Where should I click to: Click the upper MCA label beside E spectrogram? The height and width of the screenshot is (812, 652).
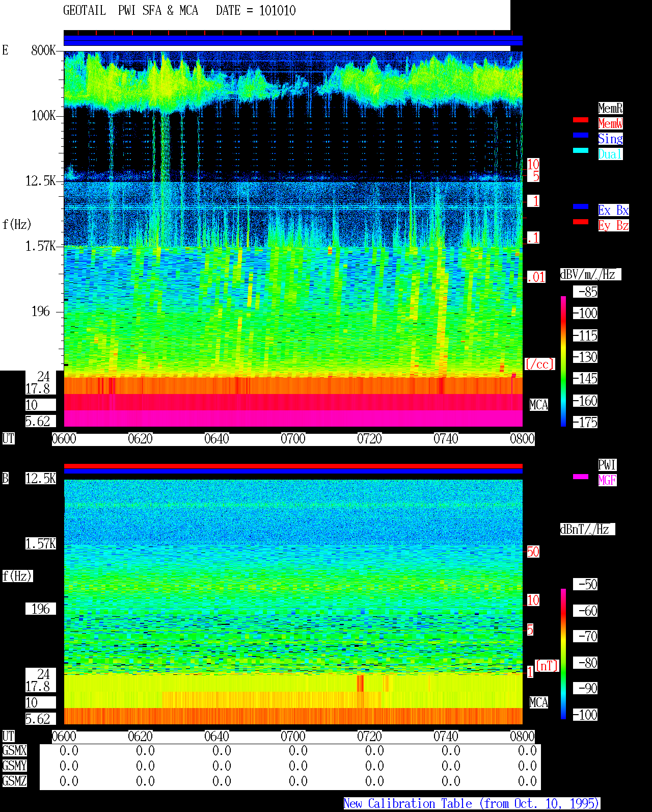pos(539,405)
